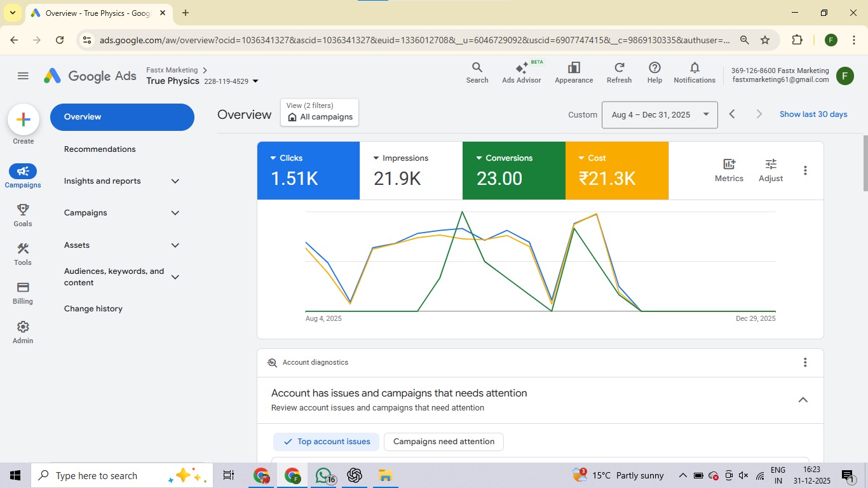
Task: Open the Metrics picker above the chart
Action: (x=728, y=170)
